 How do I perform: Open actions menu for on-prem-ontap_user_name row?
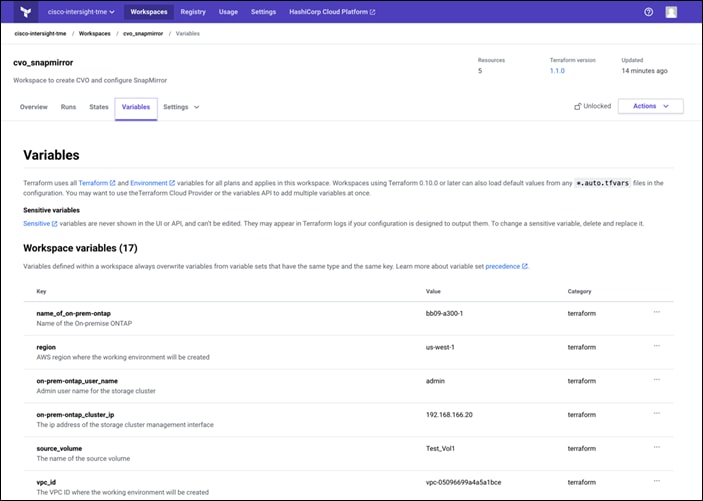(657, 379)
